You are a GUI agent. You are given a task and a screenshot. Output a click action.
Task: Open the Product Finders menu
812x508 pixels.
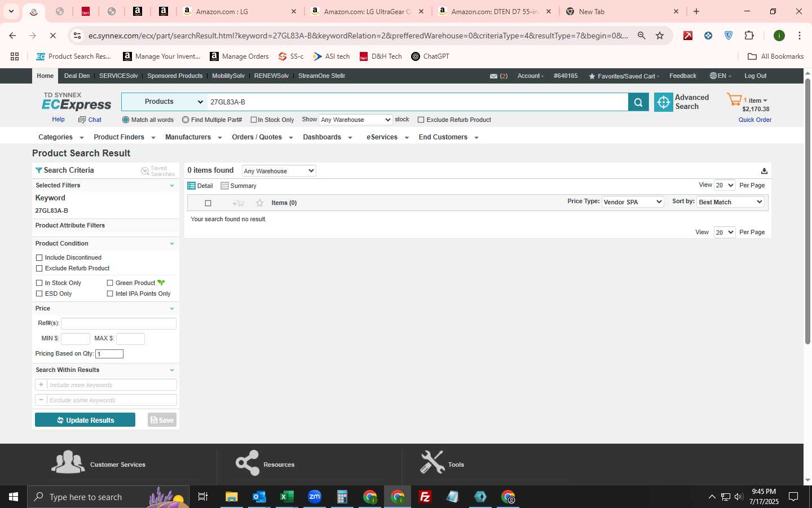(x=124, y=137)
